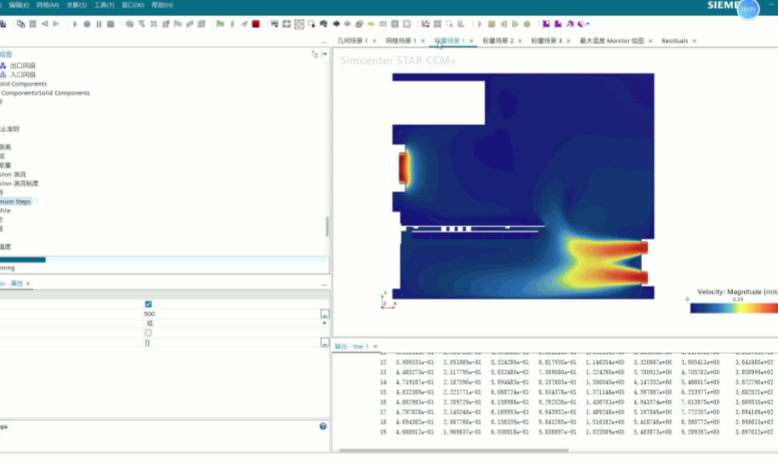This screenshot has width=778, height=464.
Task: Click the forward triangle toolbar icon
Action: (x=56, y=24)
